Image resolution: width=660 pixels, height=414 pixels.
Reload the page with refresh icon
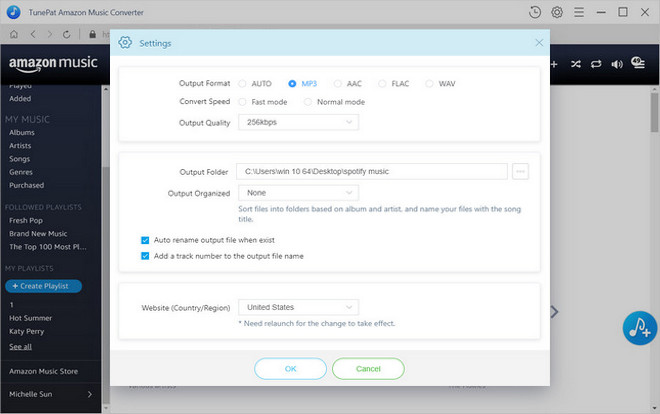[x=66, y=34]
